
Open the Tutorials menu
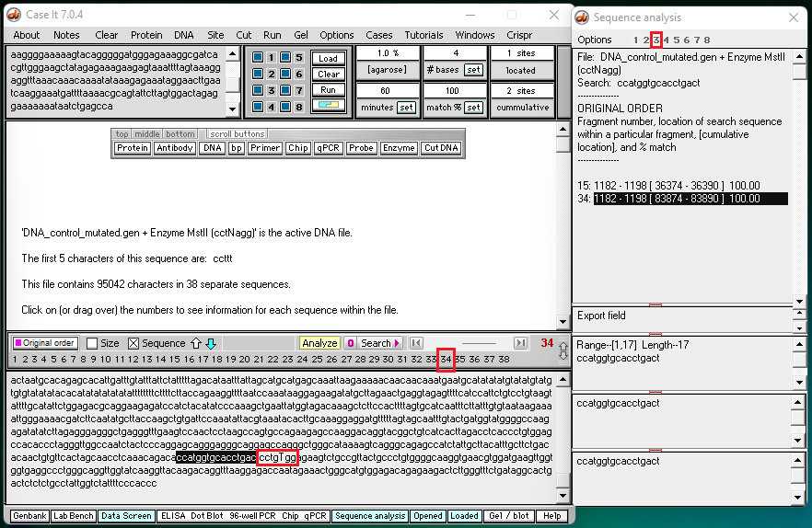tap(423, 35)
